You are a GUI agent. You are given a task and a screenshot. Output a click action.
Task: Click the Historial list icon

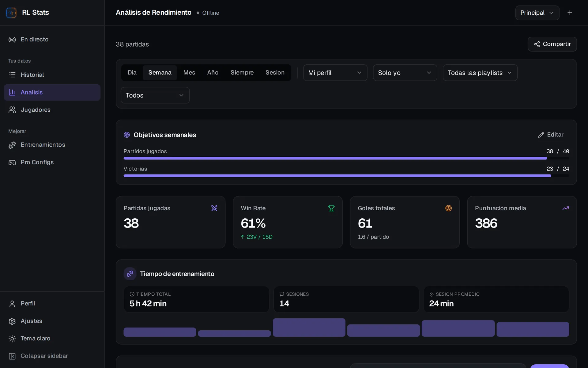12,75
